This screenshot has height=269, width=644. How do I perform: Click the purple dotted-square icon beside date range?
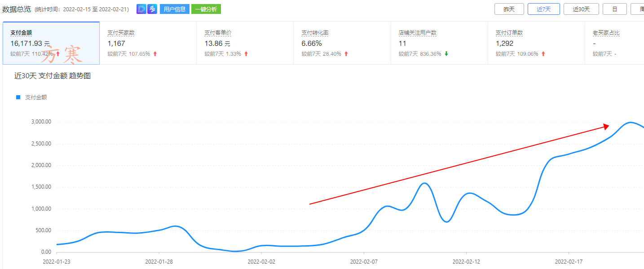click(141, 9)
